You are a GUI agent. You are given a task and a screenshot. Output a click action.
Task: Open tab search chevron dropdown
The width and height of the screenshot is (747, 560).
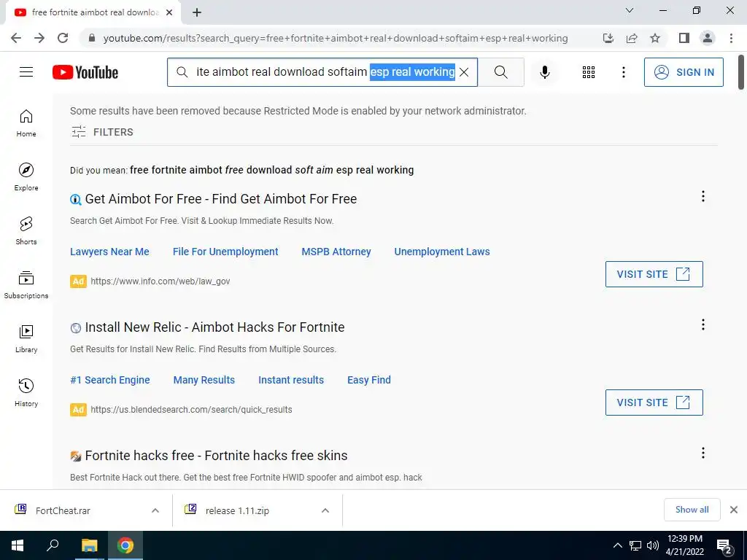630,10
